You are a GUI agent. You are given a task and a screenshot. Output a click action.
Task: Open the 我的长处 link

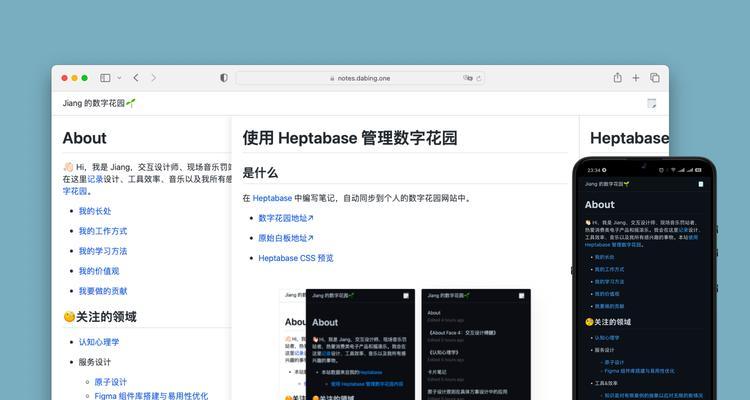click(x=95, y=211)
